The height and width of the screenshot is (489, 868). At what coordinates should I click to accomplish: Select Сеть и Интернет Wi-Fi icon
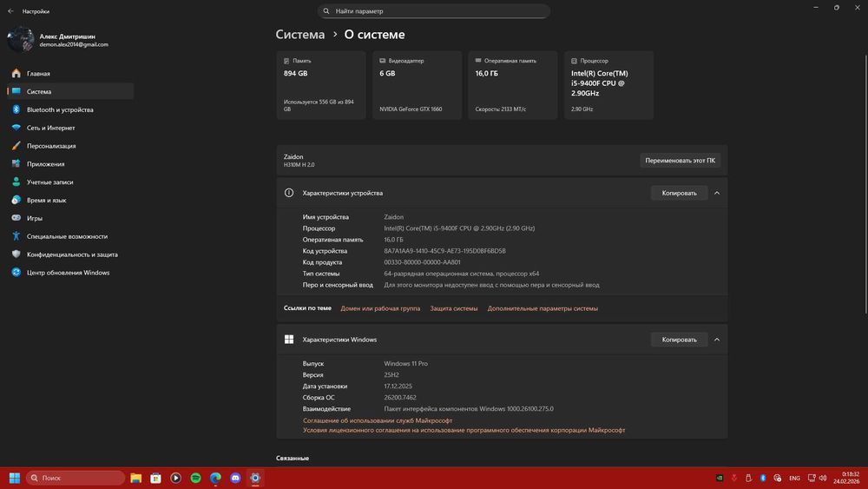16,128
